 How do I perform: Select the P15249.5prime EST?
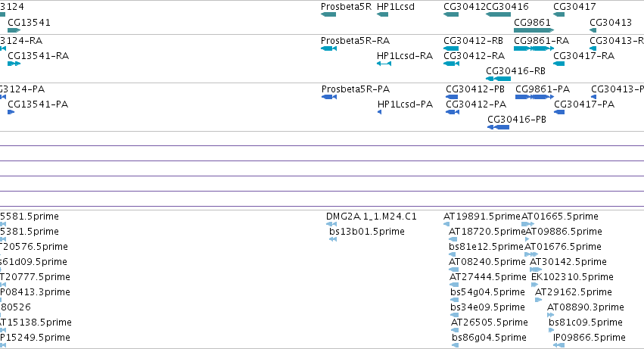click(x=3, y=346)
